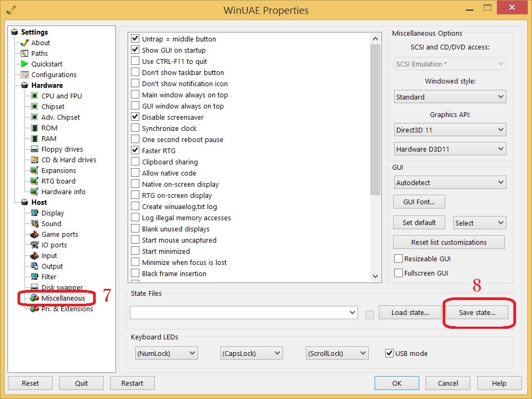Screen dimensions: 532x399
Task: Click the Save state... button
Action: point(477,312)
